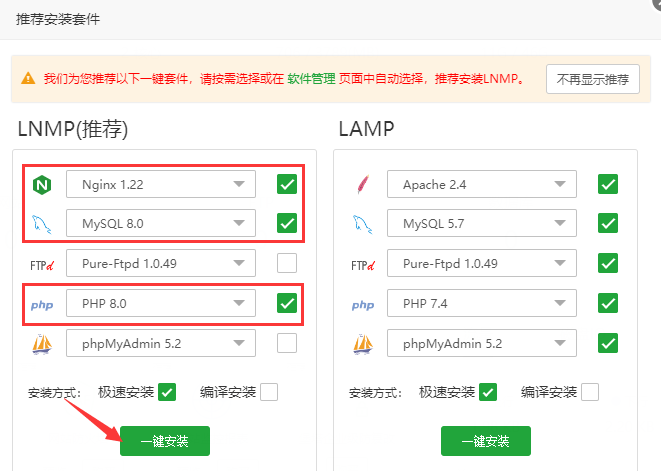Open the MySQL 5.7 dropdown in LAMP

point(482,224)
